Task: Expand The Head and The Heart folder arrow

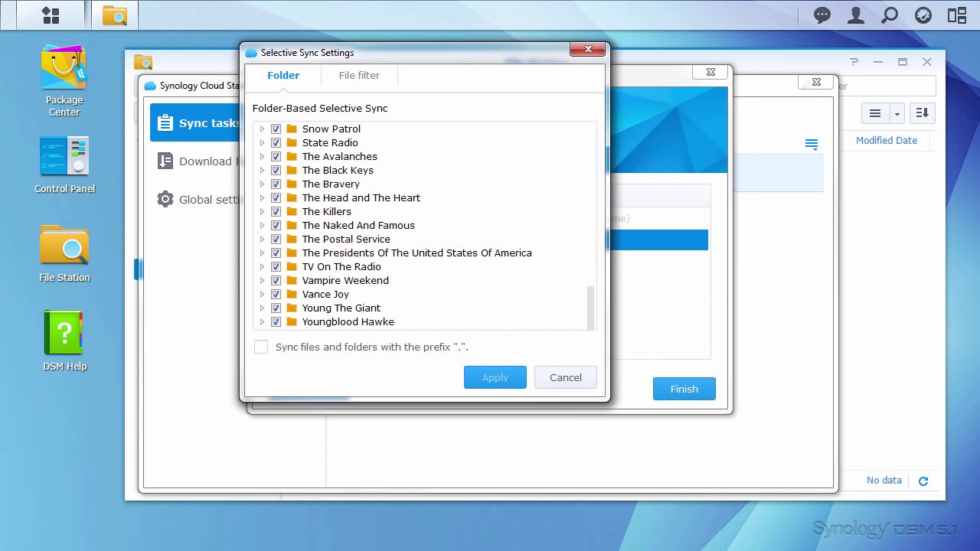Action: coord(262,197)
